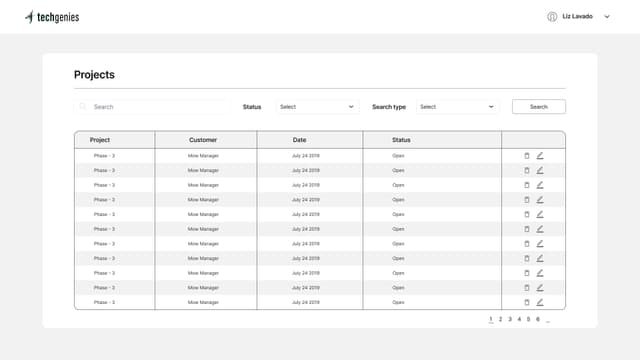Sort by the Customer column header
This screenshot has height=360, width=640.
pos(203,140)
